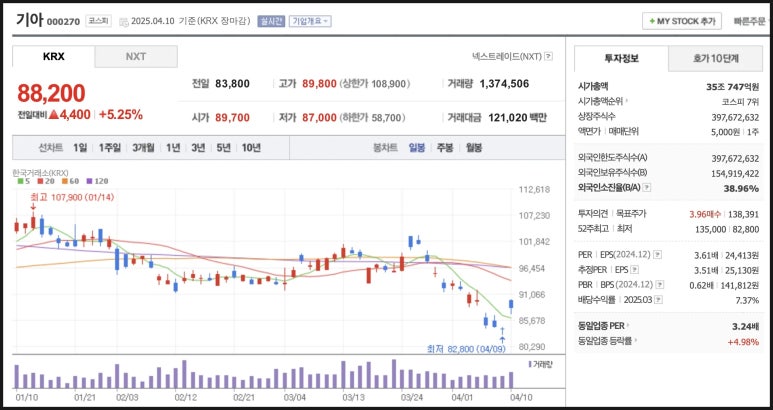Screen dimensions: 773x410
Task: Click 3.96매수 investment opinion value
Action: [705, 214]
